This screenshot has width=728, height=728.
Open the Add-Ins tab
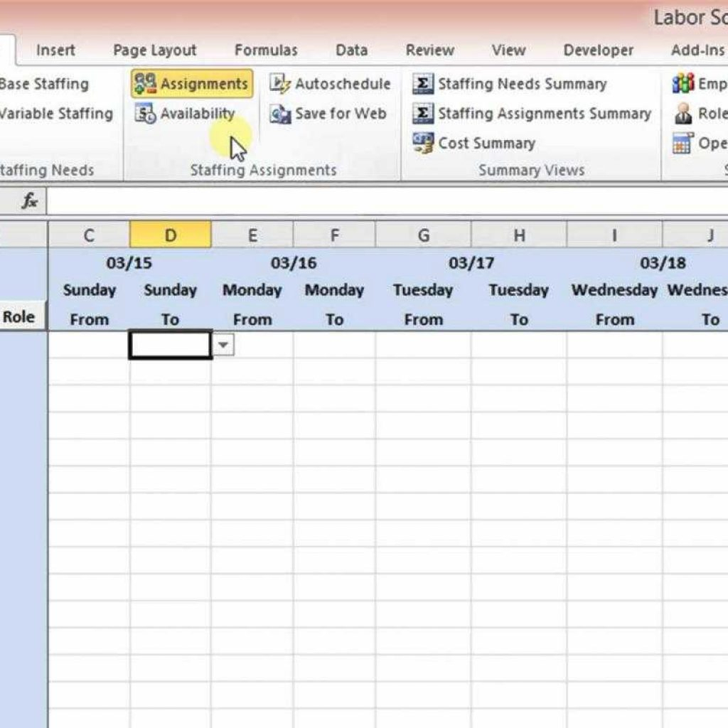tap(698, 50)
